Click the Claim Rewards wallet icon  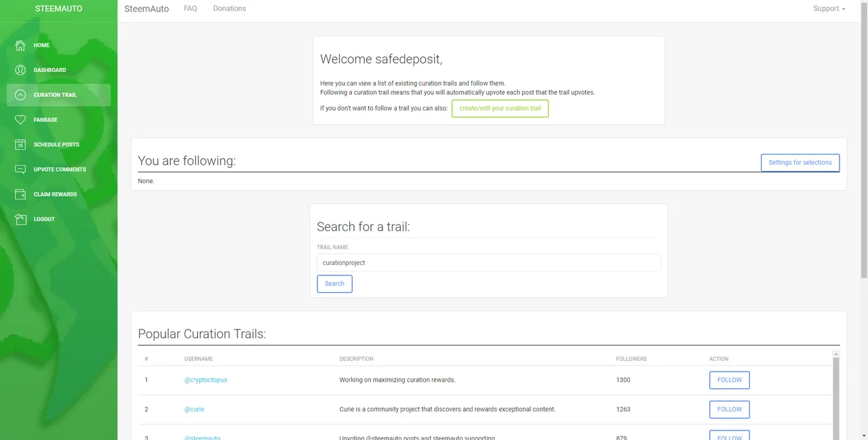pos(20,194)
